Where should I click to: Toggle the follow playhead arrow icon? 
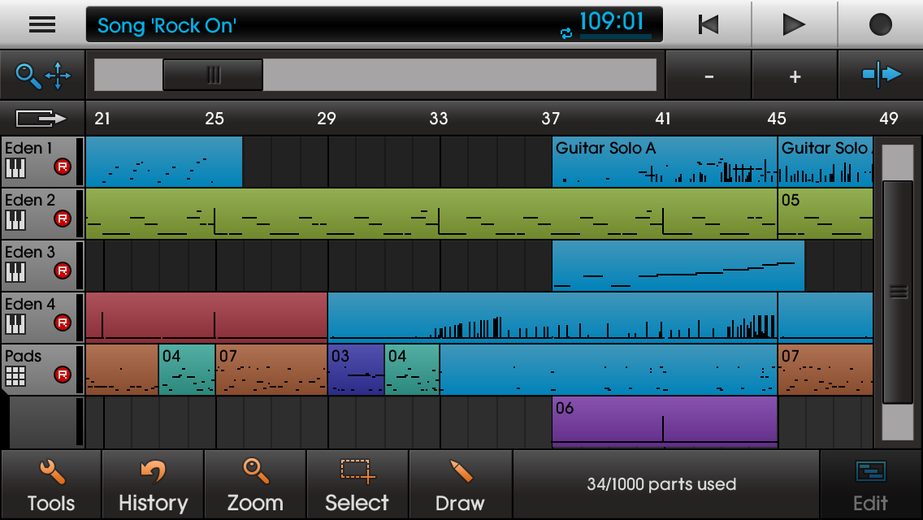tap(881, 75)
